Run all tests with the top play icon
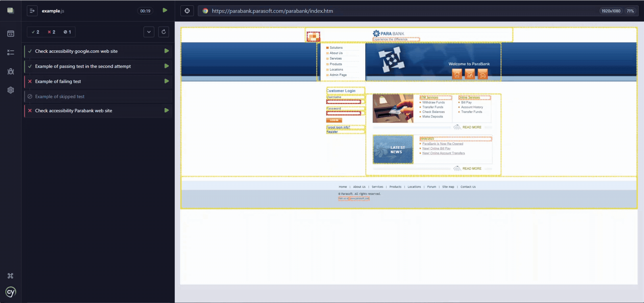Image resolution: width=644 pixels, height=303 pixels. 165,10
